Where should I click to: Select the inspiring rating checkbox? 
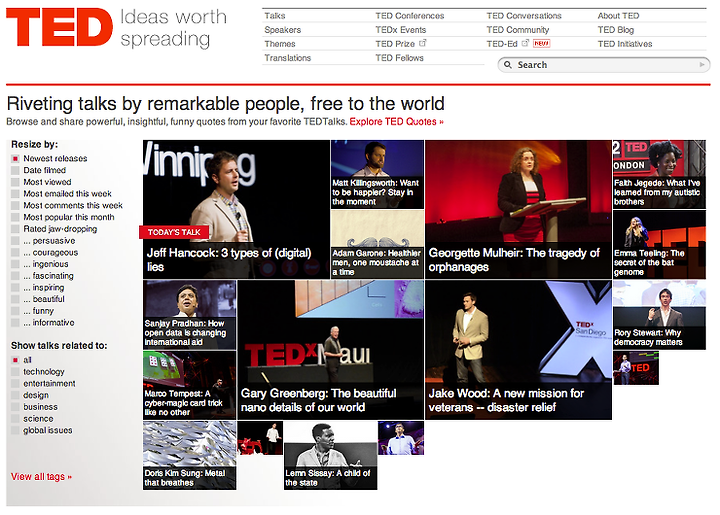pyautogui.click(x=15, y=288)
